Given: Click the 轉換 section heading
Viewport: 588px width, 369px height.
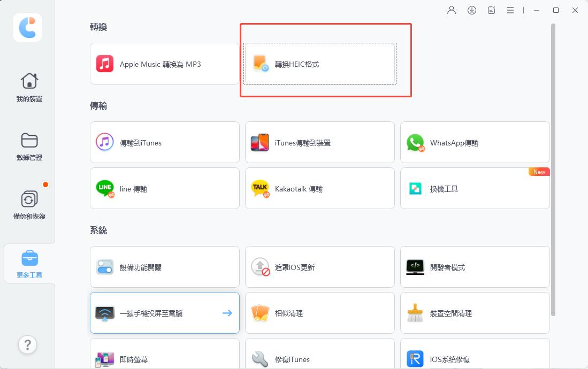Looking at the screenshot, I should 98,27.
